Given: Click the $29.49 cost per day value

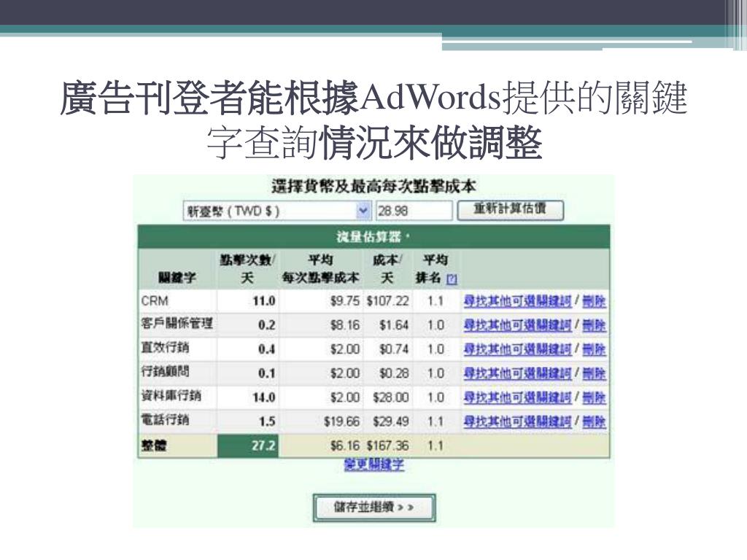Looking at the screenshot, I should 391,421.
